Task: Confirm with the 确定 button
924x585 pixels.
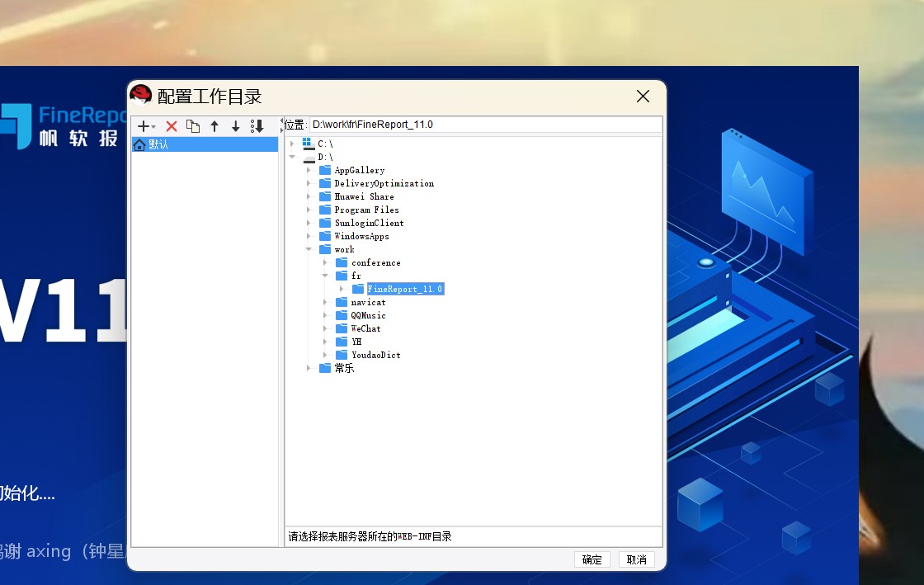Action: tap(592, 559)
